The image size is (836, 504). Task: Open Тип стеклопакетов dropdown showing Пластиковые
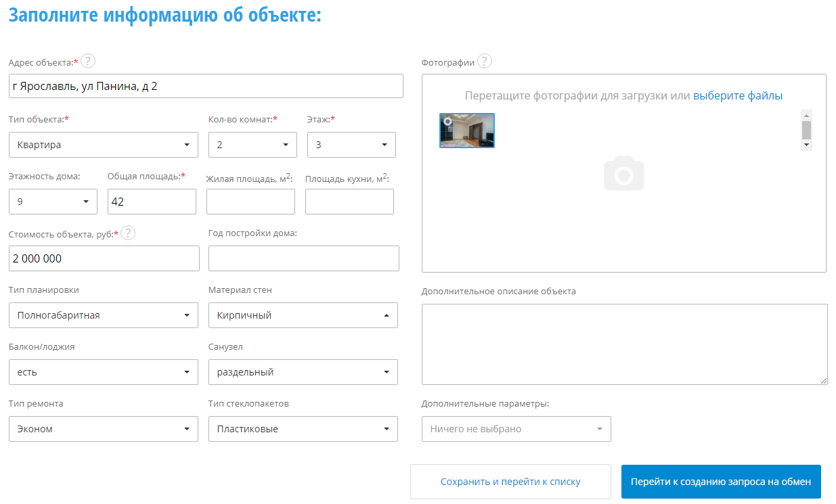click(303, 429)
